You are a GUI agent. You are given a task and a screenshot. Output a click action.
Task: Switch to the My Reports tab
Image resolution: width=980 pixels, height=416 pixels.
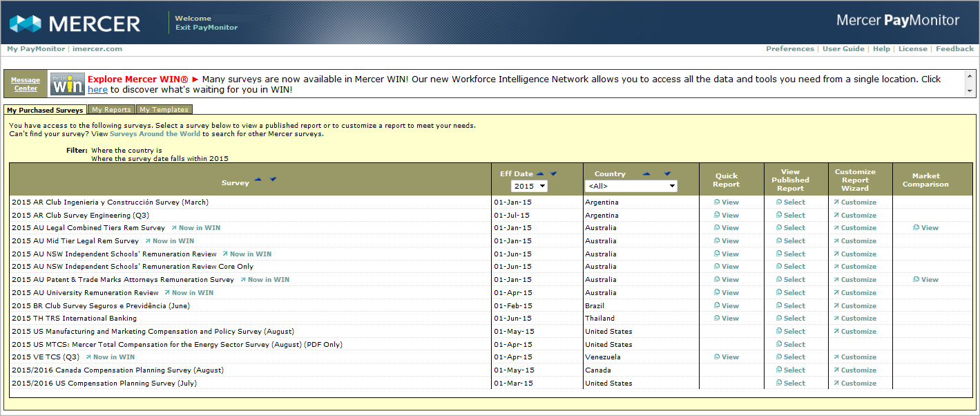111,109
